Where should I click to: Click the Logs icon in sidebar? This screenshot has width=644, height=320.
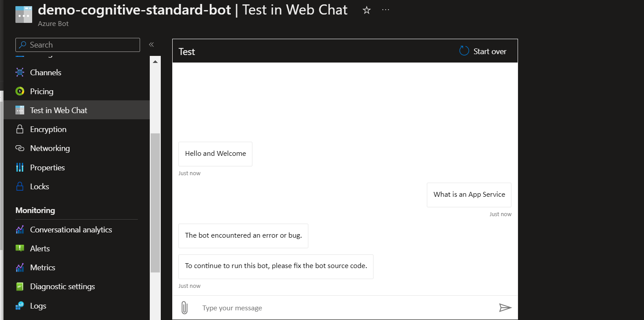click(20, 306)
